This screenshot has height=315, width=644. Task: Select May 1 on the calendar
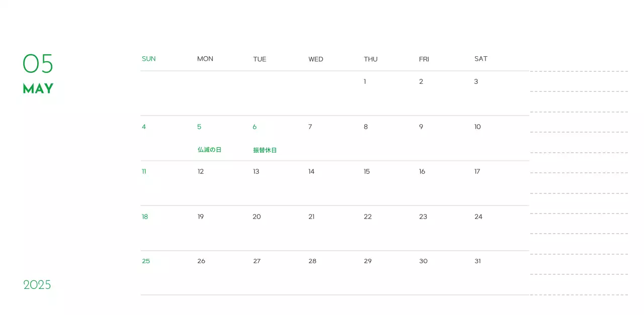click(x=365, y=81)
